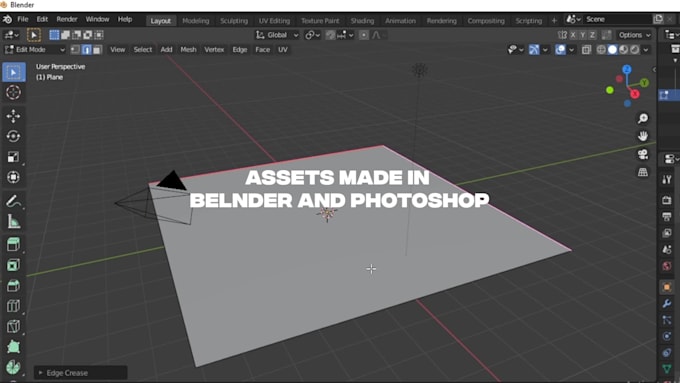This screenshot has width=680, height=383.
Task: Open the Object properties orange square icon
Action: click(667, 287)
